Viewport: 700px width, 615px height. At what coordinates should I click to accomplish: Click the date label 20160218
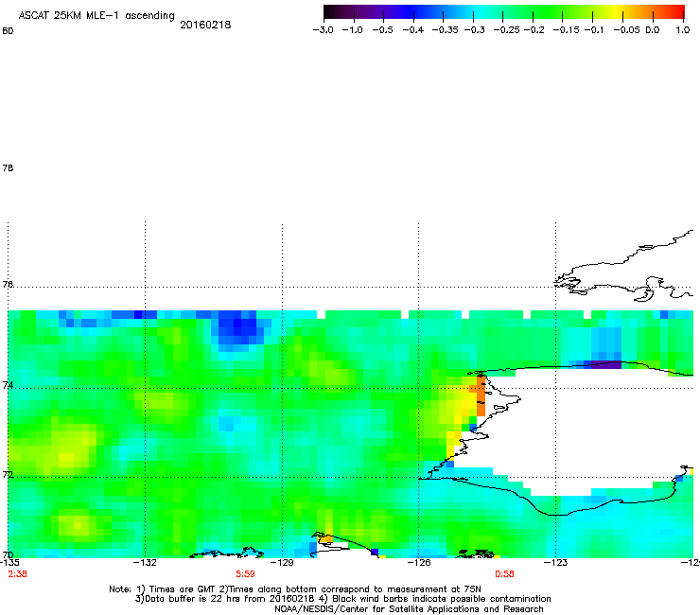205,25
